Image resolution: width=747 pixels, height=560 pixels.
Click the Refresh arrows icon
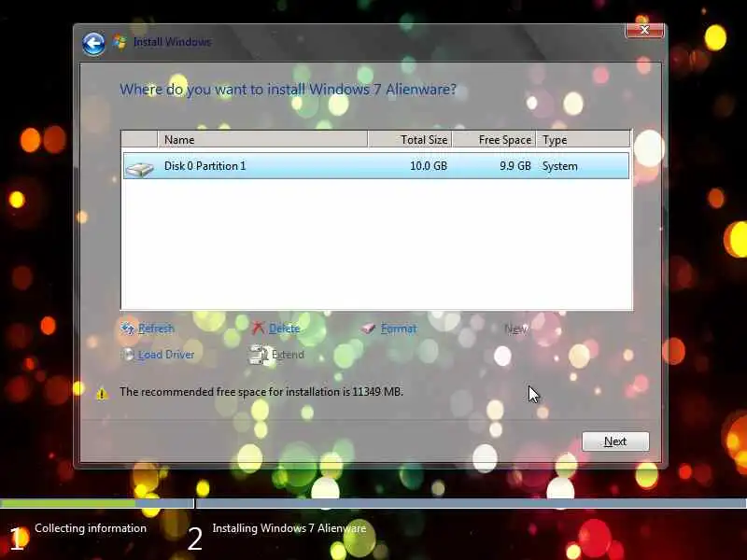128,329
